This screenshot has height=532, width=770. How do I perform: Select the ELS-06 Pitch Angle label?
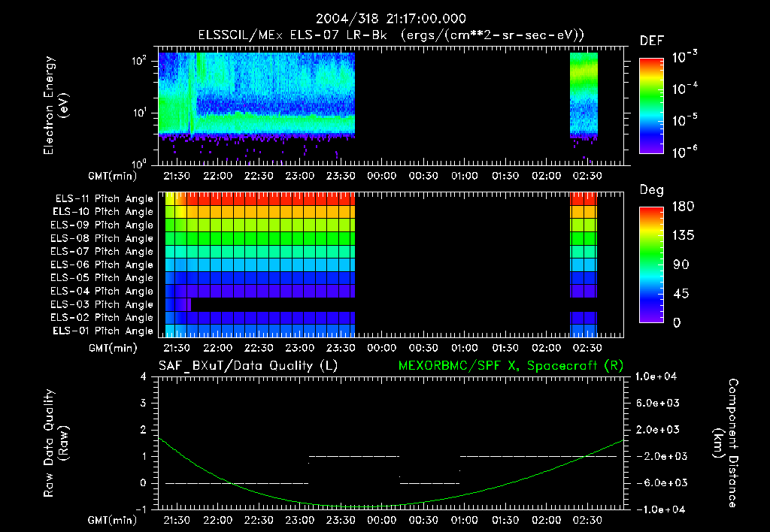(x=102, y=265)
